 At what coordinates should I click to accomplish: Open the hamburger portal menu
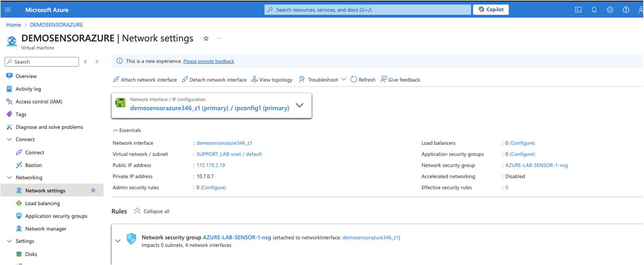[x=8, y=10]
